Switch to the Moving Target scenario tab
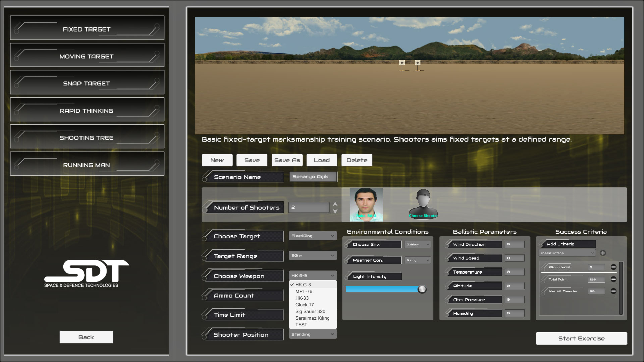Viewport: 644px width, 362px height. click(87, 55)
